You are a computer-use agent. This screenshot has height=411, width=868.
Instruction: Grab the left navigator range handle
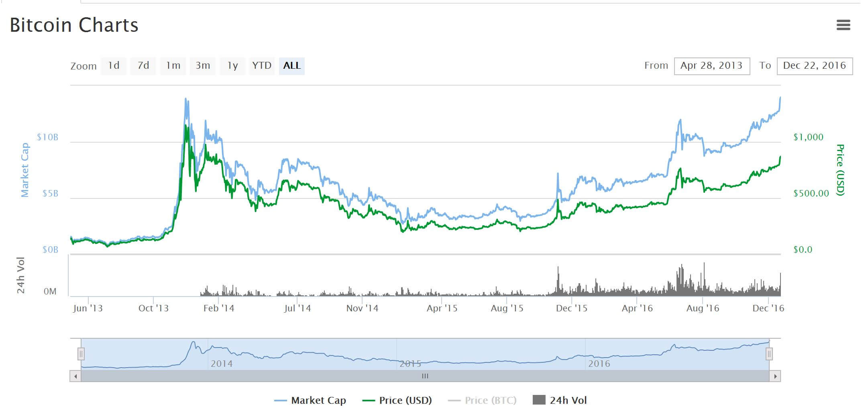tap(81, 354)
